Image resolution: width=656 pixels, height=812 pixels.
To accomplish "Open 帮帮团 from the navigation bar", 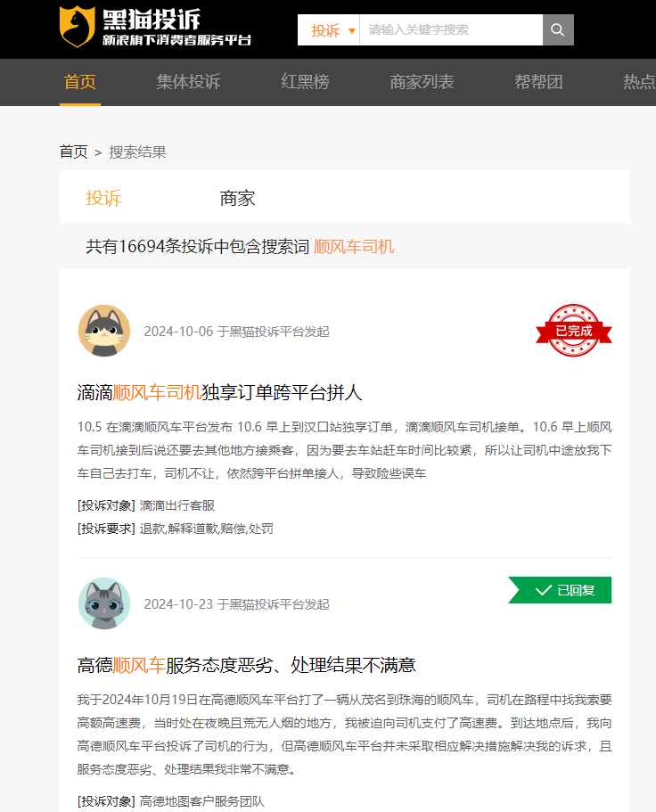I will (x=538, y=82).
